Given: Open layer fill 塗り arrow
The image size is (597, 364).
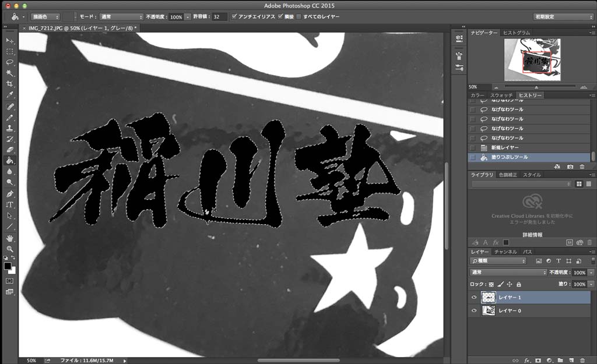Looking at the screenshot, I should 591,284.
